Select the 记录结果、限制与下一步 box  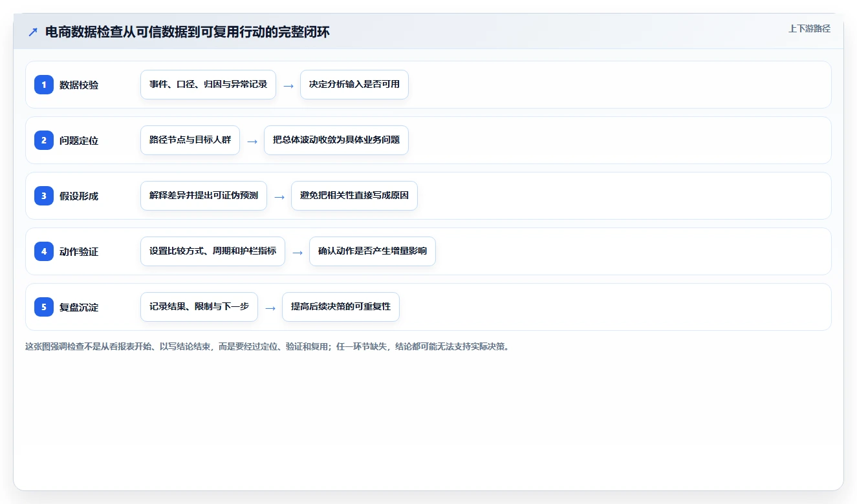[199, 307]
